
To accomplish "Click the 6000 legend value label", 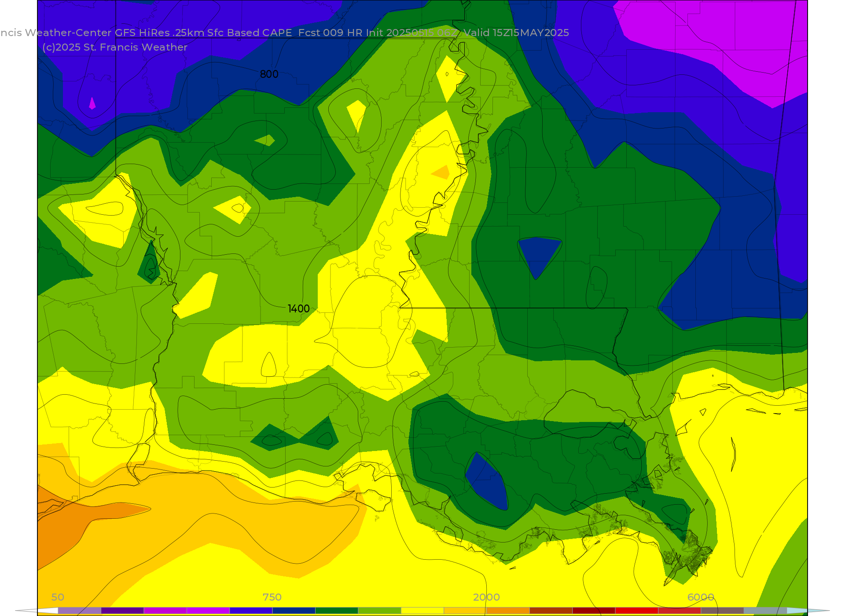I will pos(701,597).
